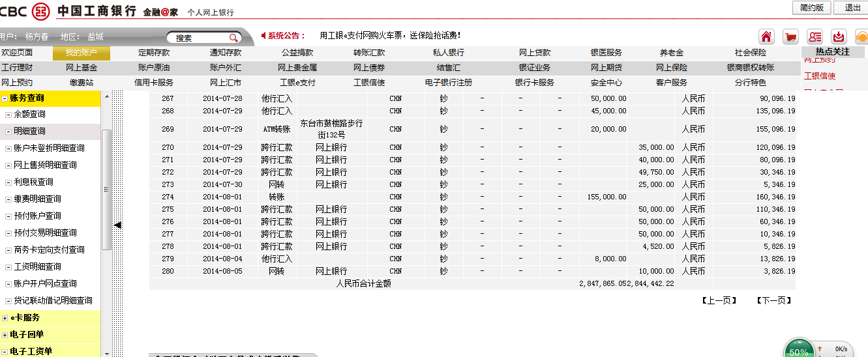Click row 269 address 东台市鼓楼路步行街132号
This screenshot has width=868, height=357.
(x=331, y=129)
